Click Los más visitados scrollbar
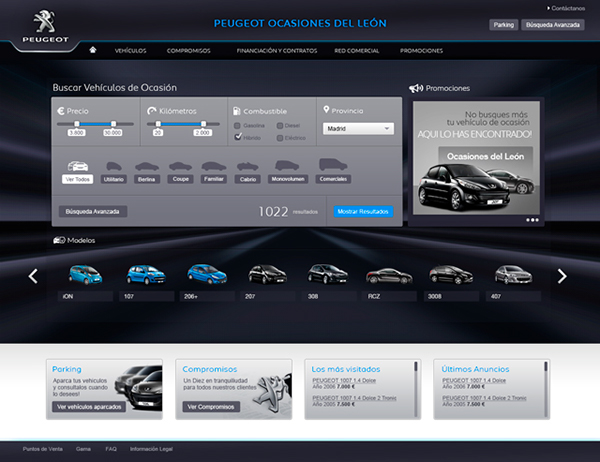This screenshot has width=600, height=462. (x=416, y=389)
